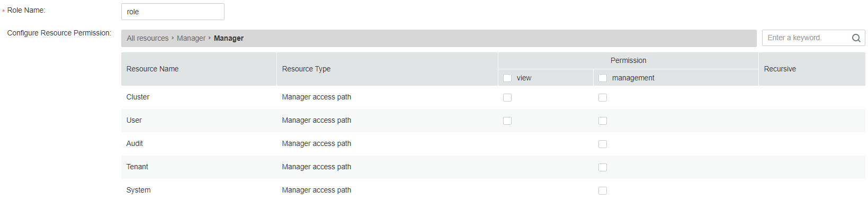The height and width of the screenshot is (201, 868).
Task: Focus the keyword search field
Action: coord(806,38)
